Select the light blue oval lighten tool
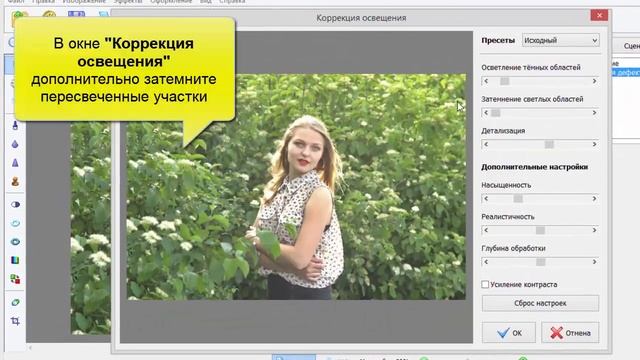The width and height of the screenshot is (640, 360). click(15, 223)
